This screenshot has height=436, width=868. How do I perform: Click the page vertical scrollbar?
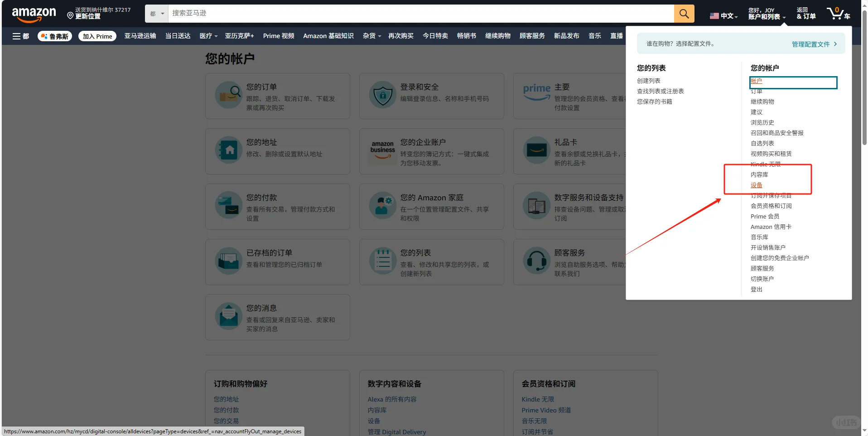(864, 77)
